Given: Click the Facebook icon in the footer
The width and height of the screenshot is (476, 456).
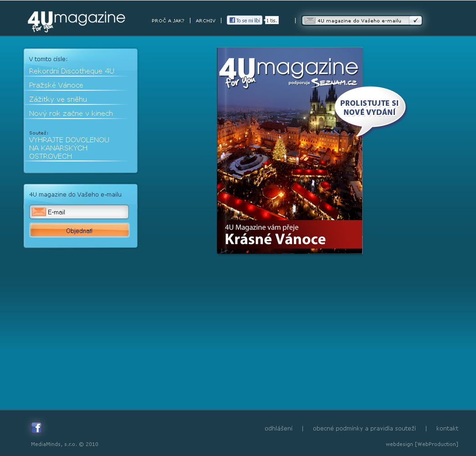Looking at the screenshot, I should tap(36, 428).
